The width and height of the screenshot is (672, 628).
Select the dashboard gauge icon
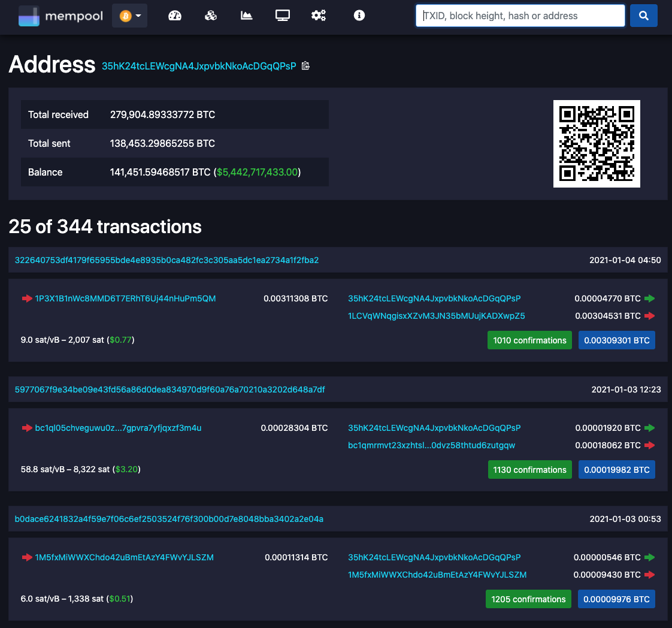click(174, 16)
